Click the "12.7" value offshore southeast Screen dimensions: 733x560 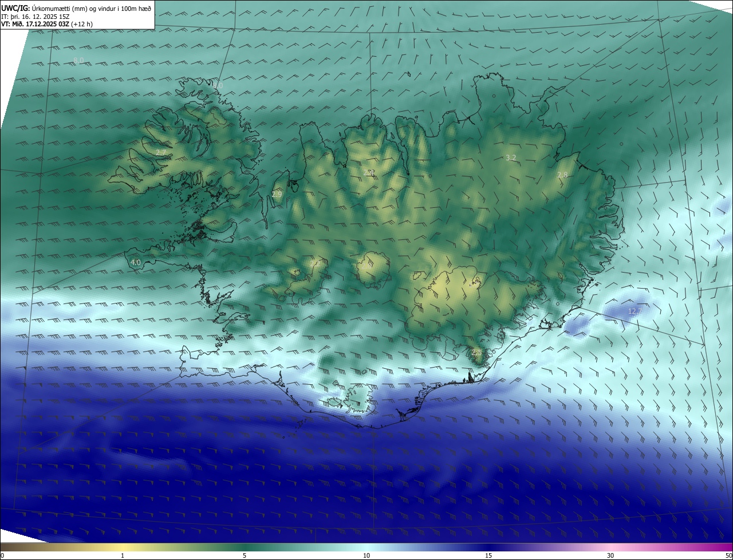pos(635,311)
